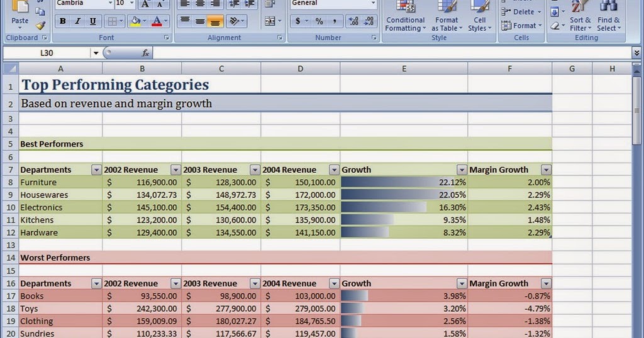
Task: Click the Paste button in Clipboard
Action: click(x=19, y=15)
